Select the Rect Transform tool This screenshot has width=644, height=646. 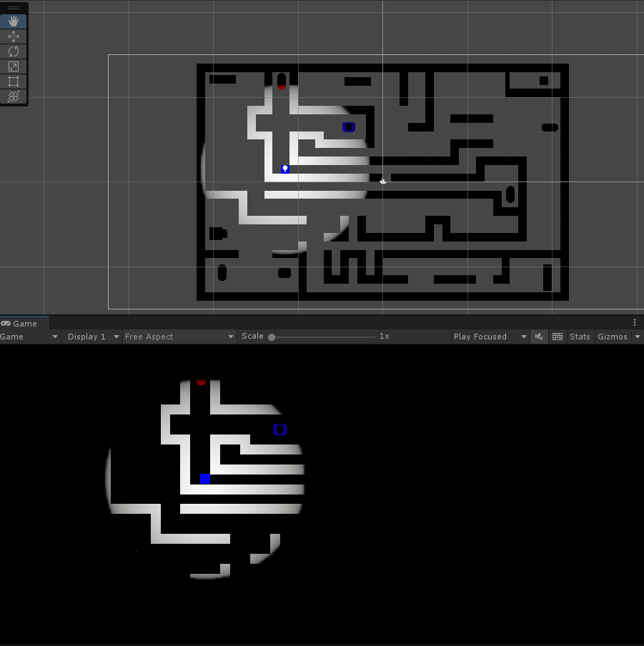13,81
